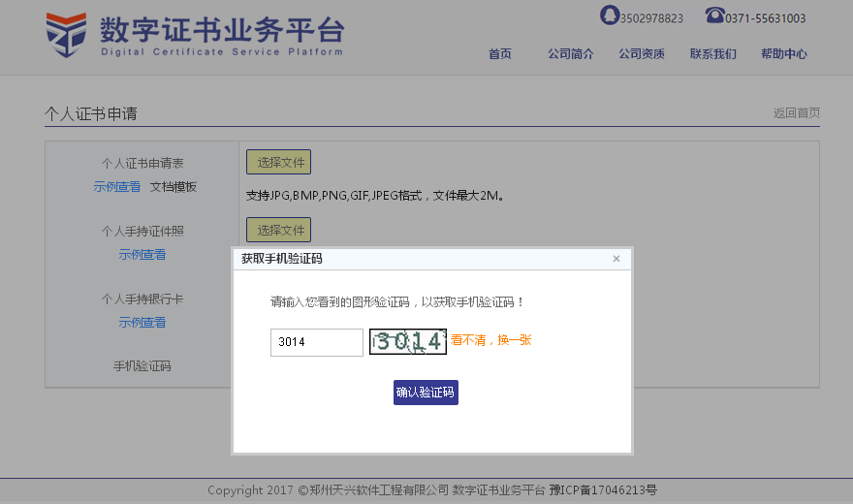The image size is (853, 504).
Task: Click the 手机验证码 row label
Action: [142, 366]
